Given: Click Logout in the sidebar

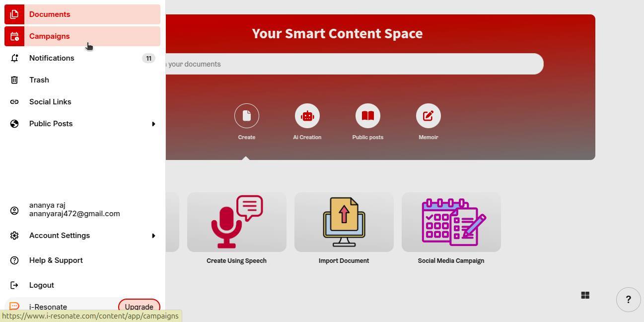Looking at the screenshot, I should pos(42,285).
